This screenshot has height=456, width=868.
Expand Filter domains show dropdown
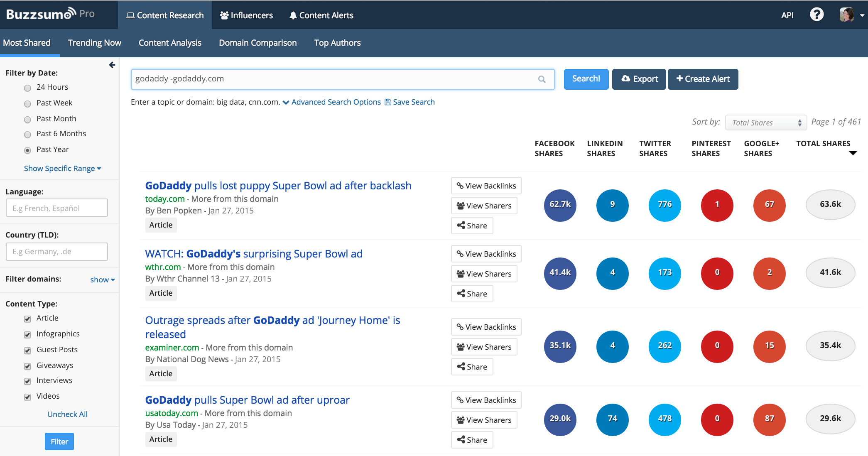[102, 279]
